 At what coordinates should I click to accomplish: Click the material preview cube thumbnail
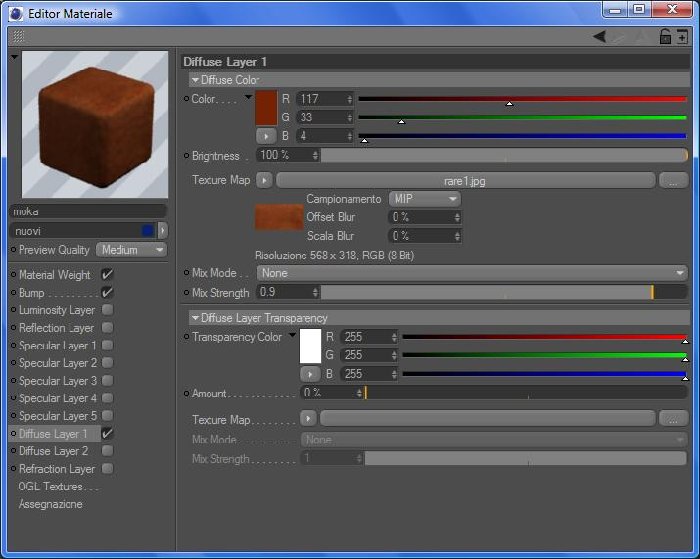[x=95, y=125]
